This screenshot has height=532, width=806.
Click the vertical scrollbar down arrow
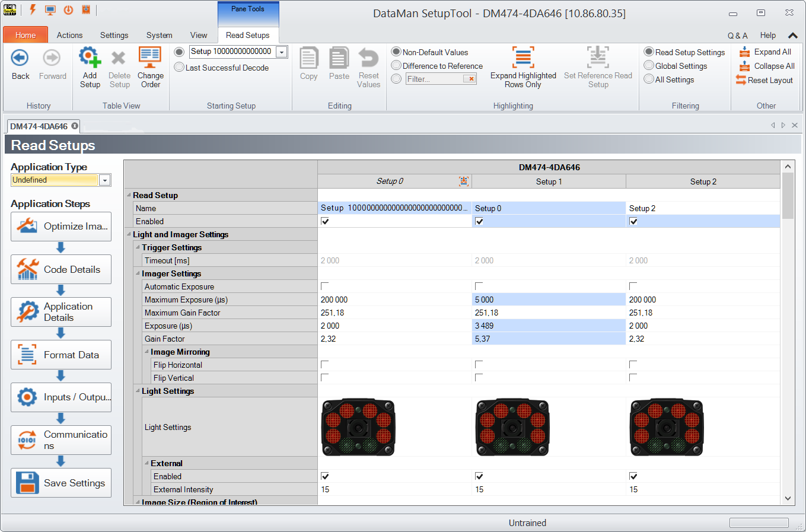tap(788, 498)
